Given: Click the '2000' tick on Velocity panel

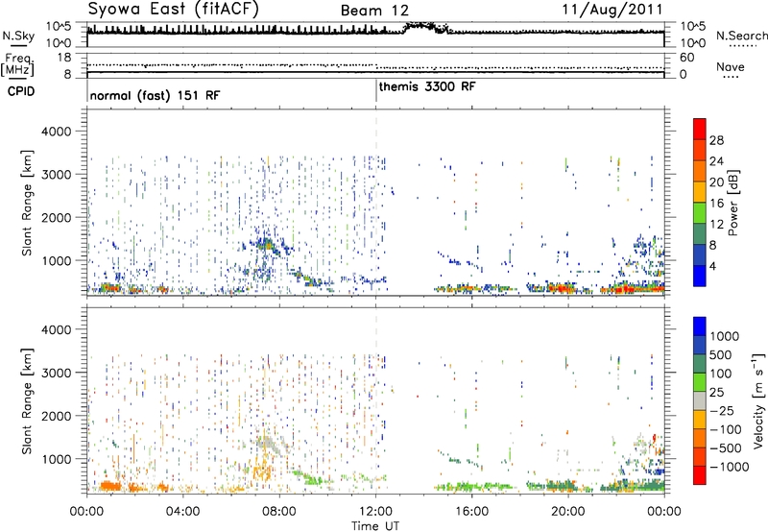Looking at the screenshot, I should click(x=56, y=416).
